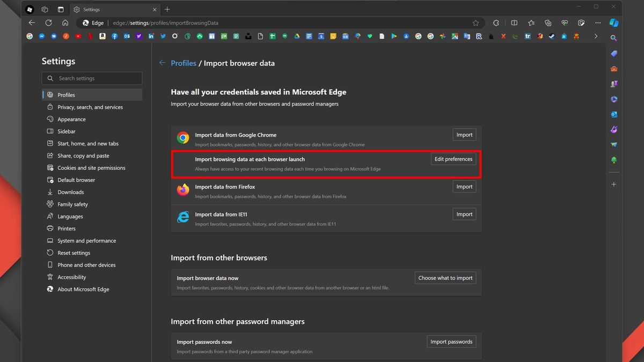Viewport: 644px width, 362px height.
Task: Open the Netflix shortcut from favorites bar
Action: [x=90, y=36]
